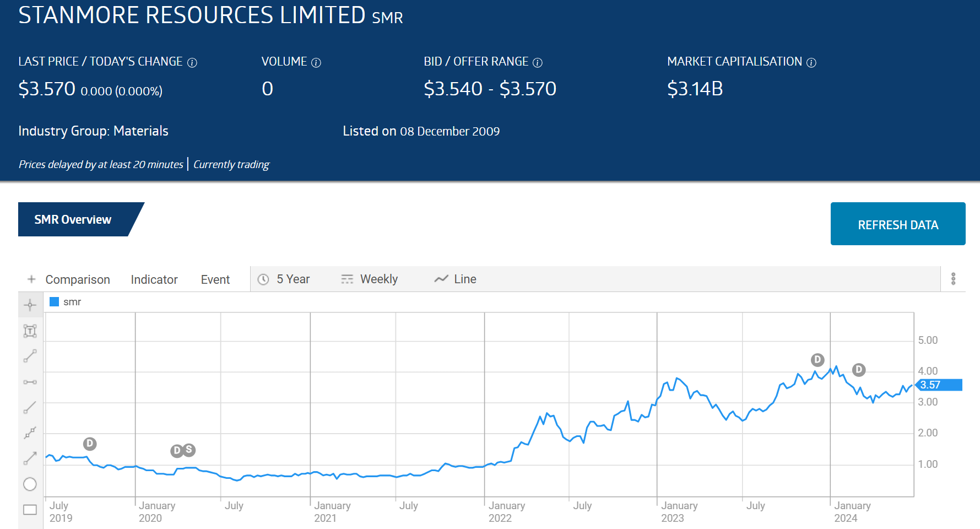Open the 5 Year time range dropdown
This screenshot has height=529, width=980.
284,279
